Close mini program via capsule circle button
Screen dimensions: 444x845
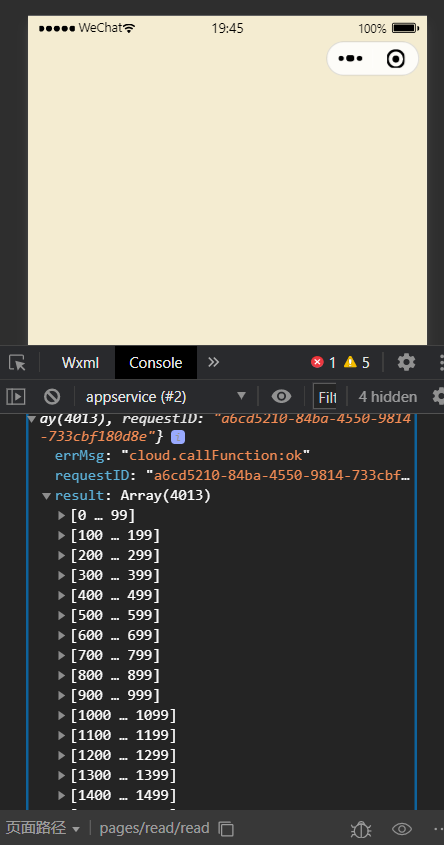396,58
